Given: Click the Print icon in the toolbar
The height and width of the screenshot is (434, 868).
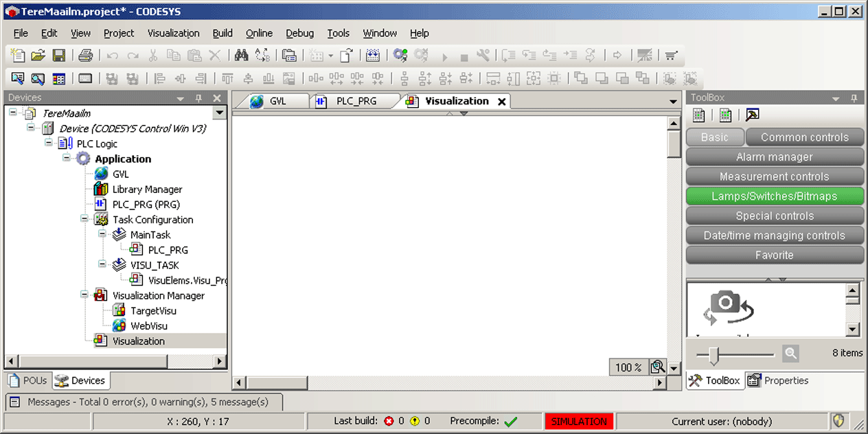Looking at the screenshot, I should (x=85, y=56).
